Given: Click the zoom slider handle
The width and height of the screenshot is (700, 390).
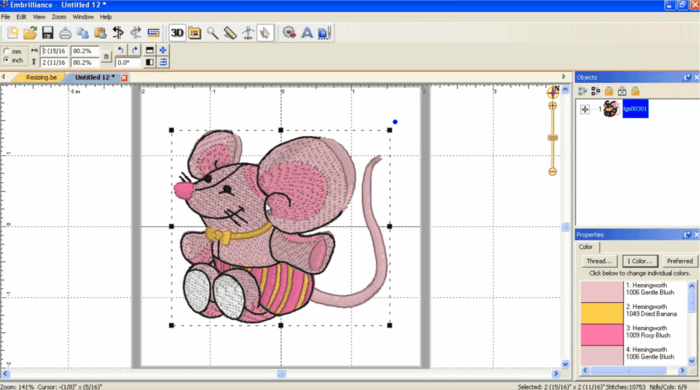Looking at the screenshot, I should (x=553, y=138).
